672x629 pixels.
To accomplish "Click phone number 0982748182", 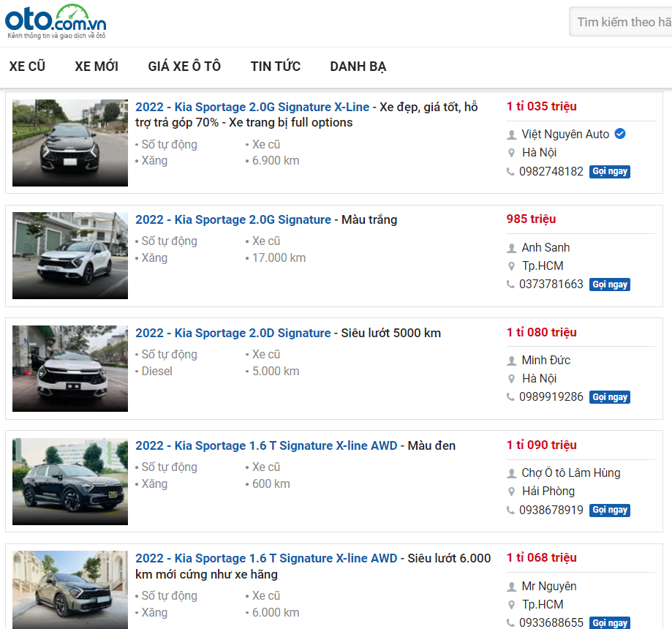I will pos(551,171).
